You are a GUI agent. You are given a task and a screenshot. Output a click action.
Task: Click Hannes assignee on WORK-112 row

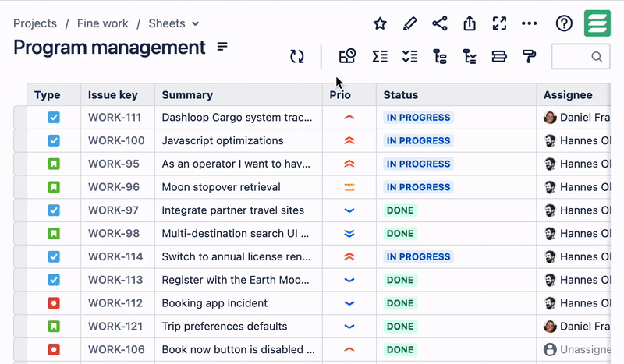(576, 303)
